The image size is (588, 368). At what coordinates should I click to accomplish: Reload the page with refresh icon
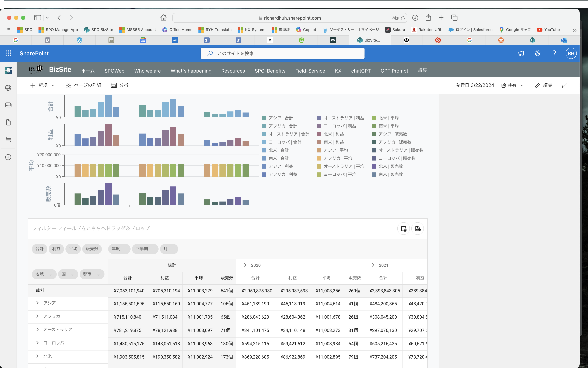click(x=403, y=18)
